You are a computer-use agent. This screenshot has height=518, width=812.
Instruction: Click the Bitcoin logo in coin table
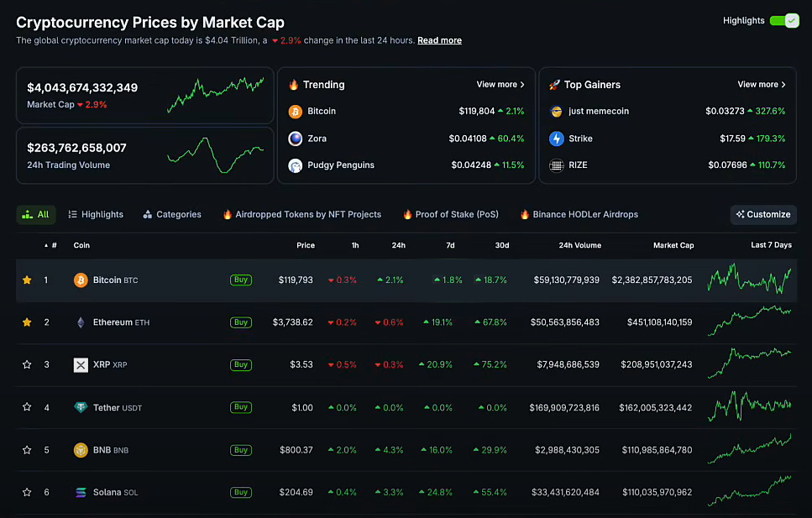81,280
